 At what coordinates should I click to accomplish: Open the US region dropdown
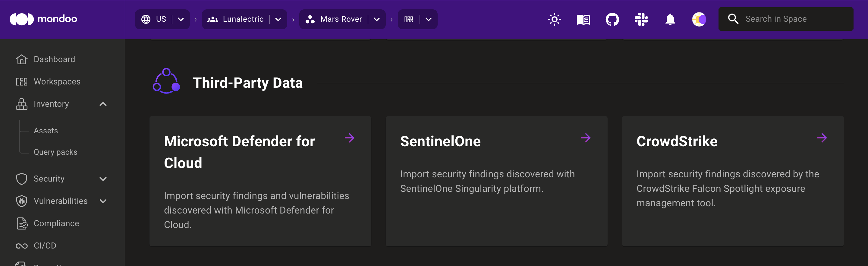pos(181,19)
